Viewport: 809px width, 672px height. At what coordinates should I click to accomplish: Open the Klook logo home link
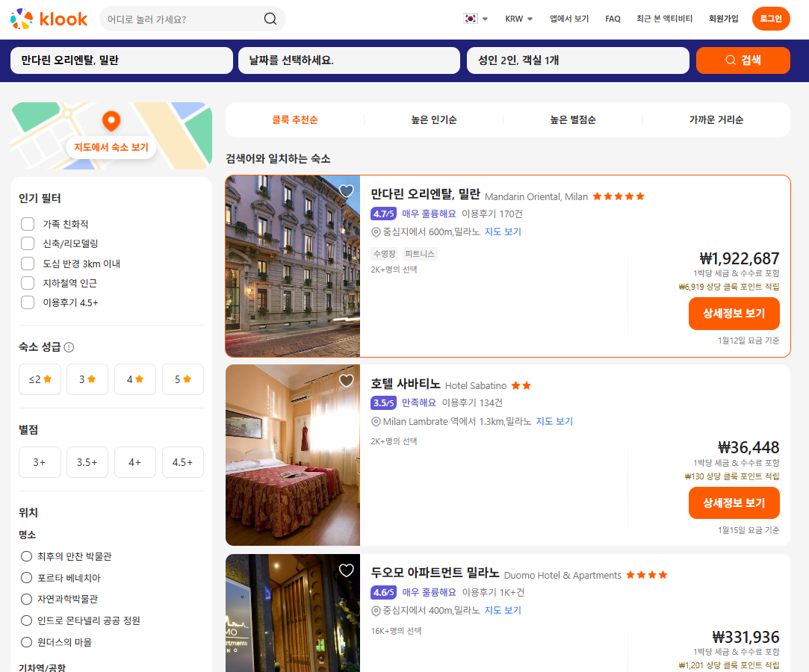coord(49,19)
